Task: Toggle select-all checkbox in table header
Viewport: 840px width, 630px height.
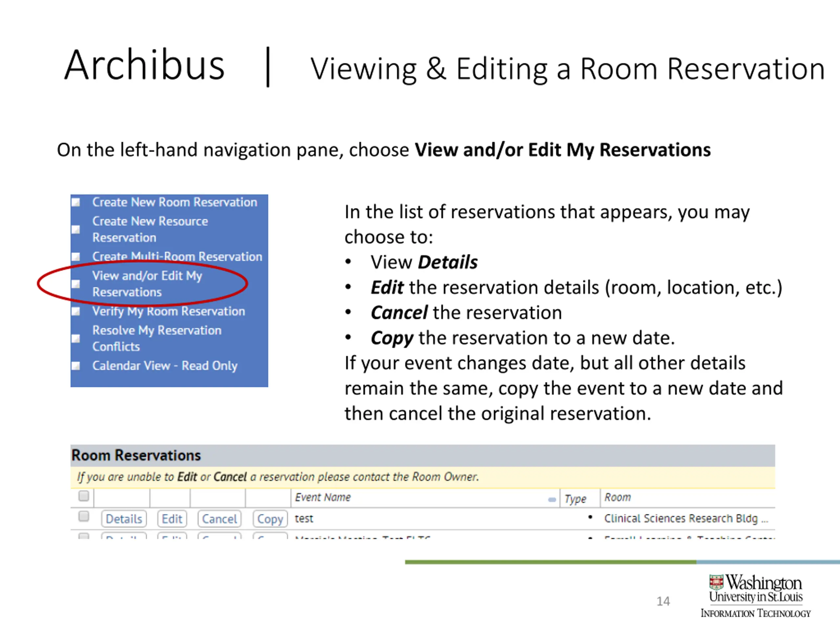Action: tap(84, 496)
